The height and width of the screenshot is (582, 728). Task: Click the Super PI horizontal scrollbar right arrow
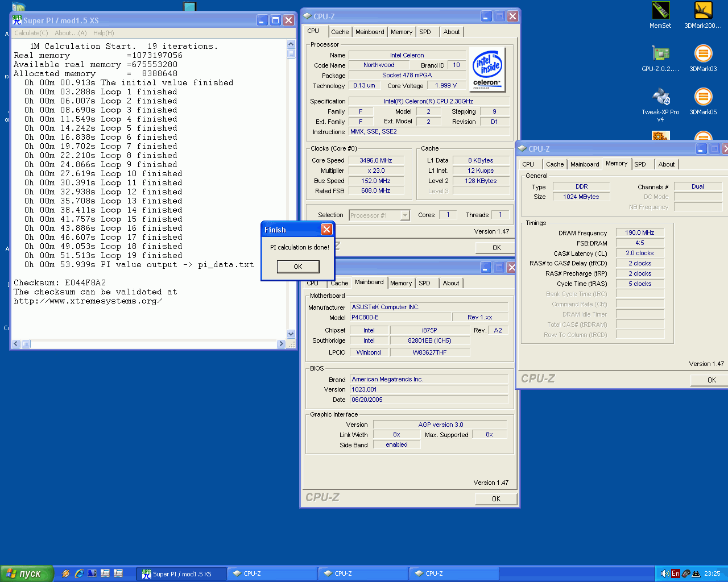[281, 344]
